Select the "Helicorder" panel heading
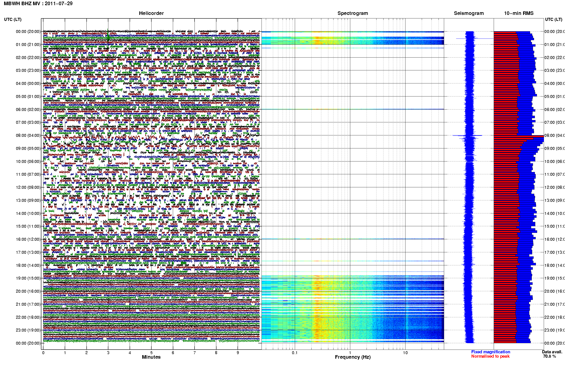The image size is (588, 368). [151, 13]
